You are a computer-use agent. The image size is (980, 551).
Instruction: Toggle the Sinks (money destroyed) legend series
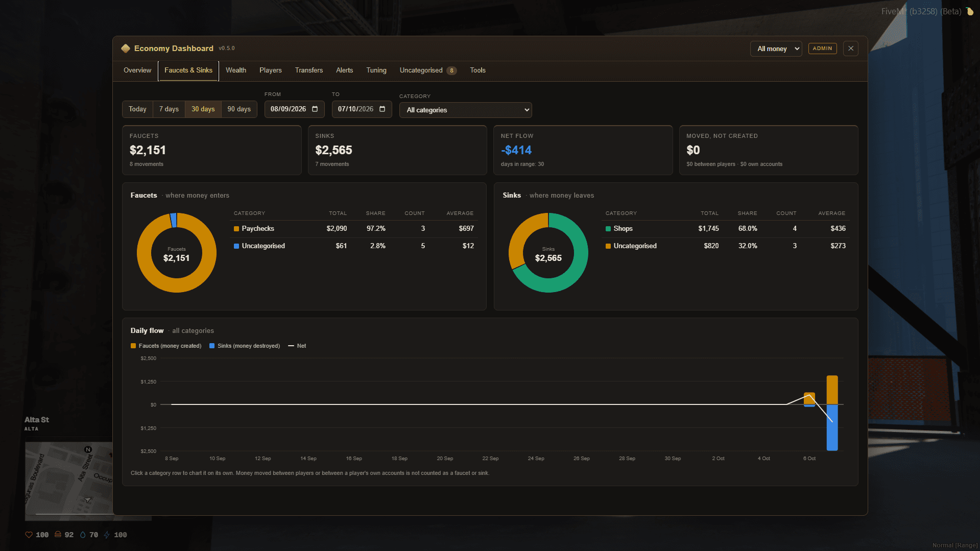[245, 346]
